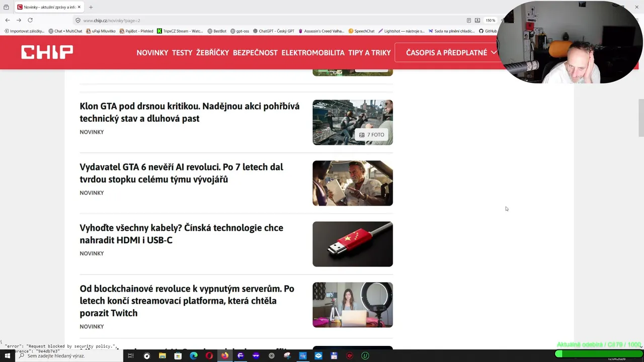Open Chat • MultiChat bookmark

coord(65,31)
